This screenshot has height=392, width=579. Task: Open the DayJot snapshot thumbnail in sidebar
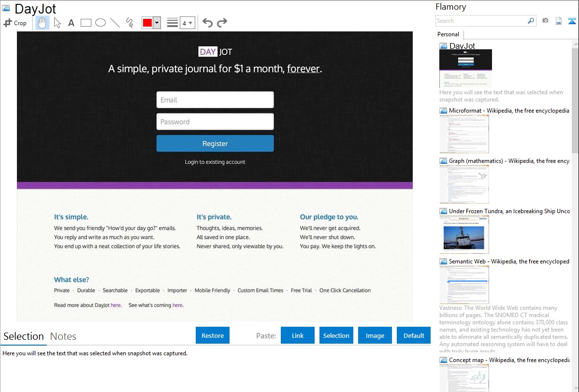pyautogui.click(x=465, y=69)
